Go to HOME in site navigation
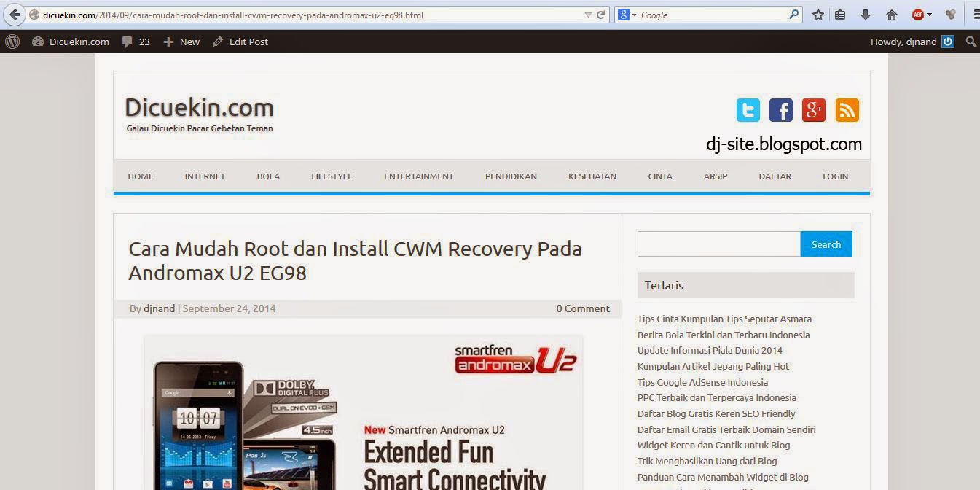 (x=141, y=176)
